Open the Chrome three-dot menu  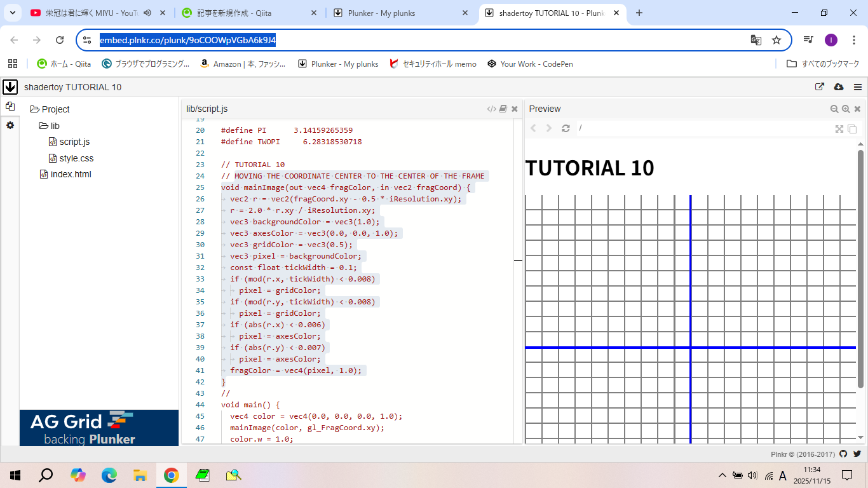coord(854,40)
